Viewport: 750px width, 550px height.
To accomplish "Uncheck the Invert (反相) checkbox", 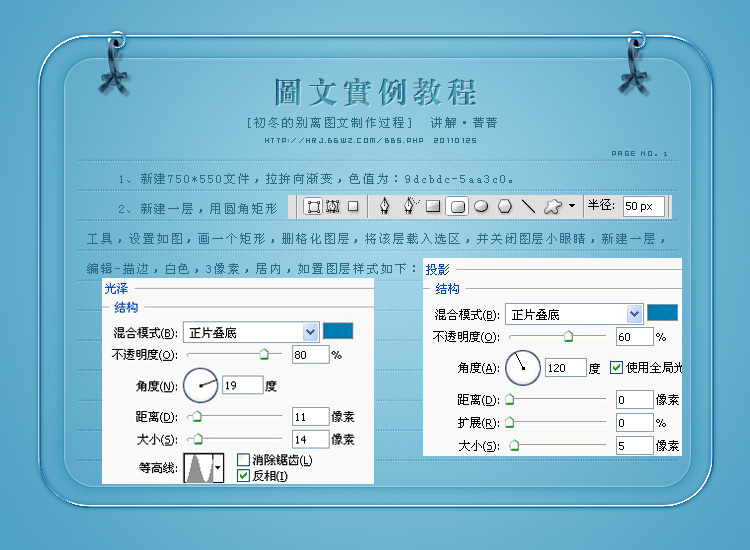I will tap(243, 476).
